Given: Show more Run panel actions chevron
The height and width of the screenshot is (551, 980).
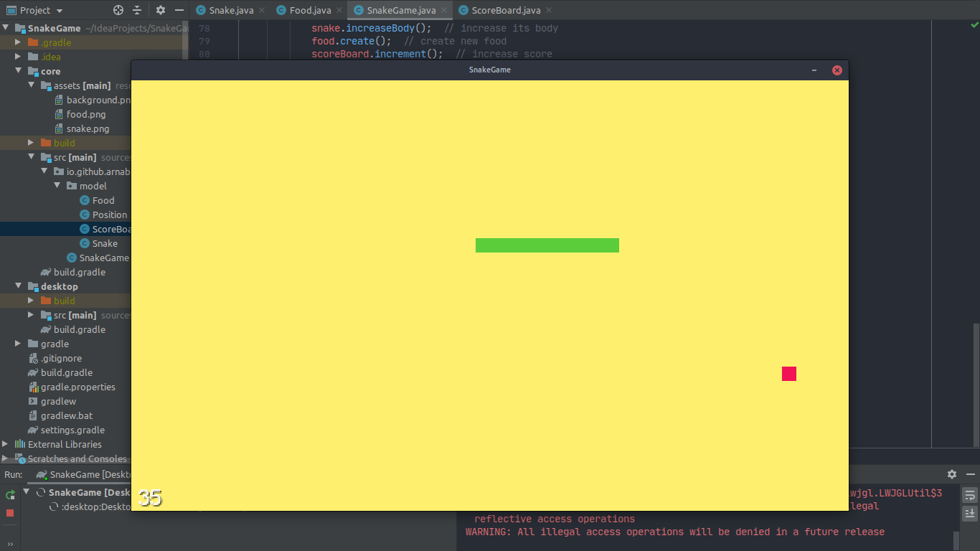Looking at the screenshot, I should pos(10,544).
